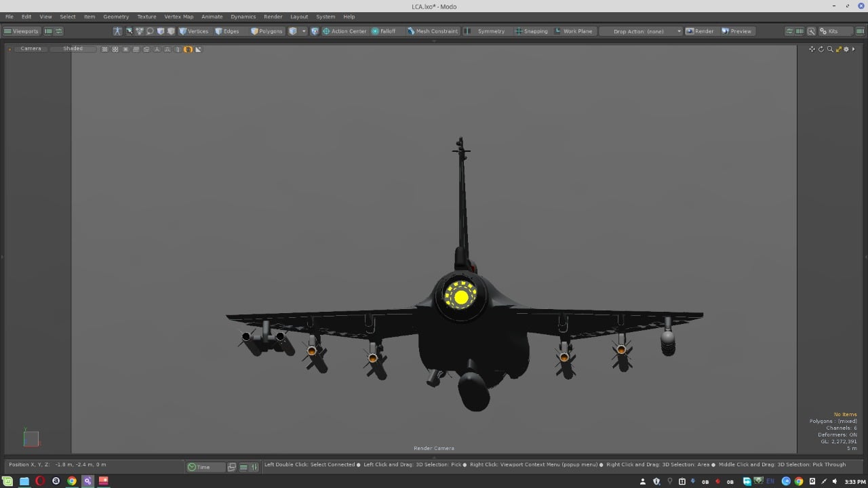Click the Render Camera label
868x488 pixels.
point(434,448)
